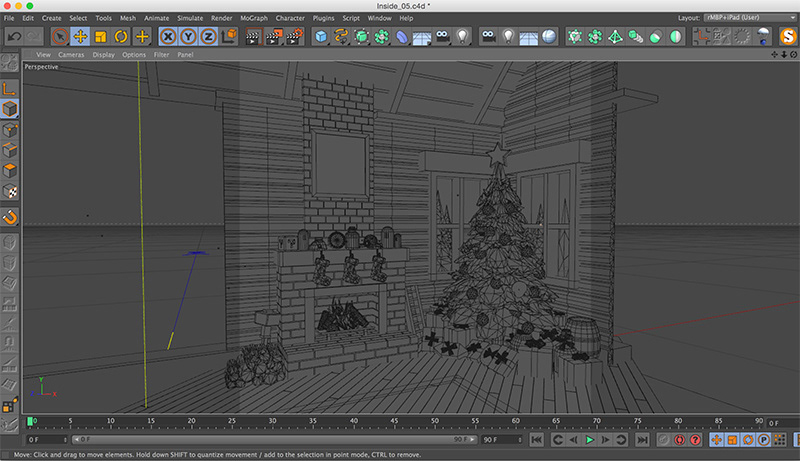Toggle Z axis lock
The width and height of the screenshot is (800, 461).
[x=208, y=37]
